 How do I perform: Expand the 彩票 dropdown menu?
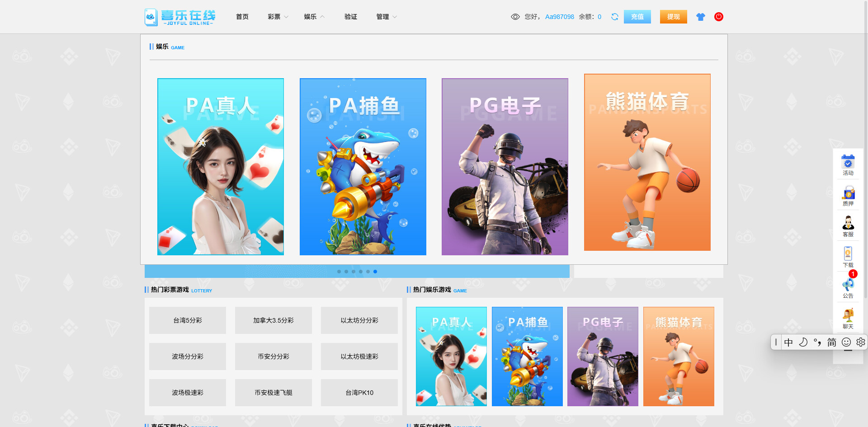point(278,17)
